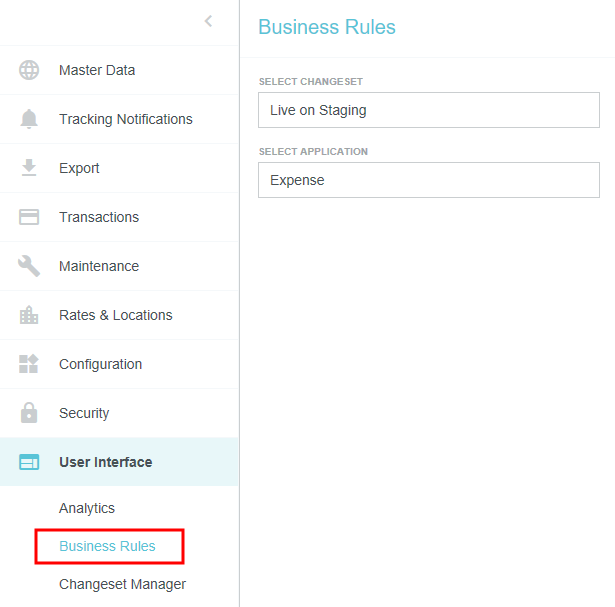The image size is (615, 607).
Task: Click the Tracking Notifications bell icon
Action: click(29, 119)
